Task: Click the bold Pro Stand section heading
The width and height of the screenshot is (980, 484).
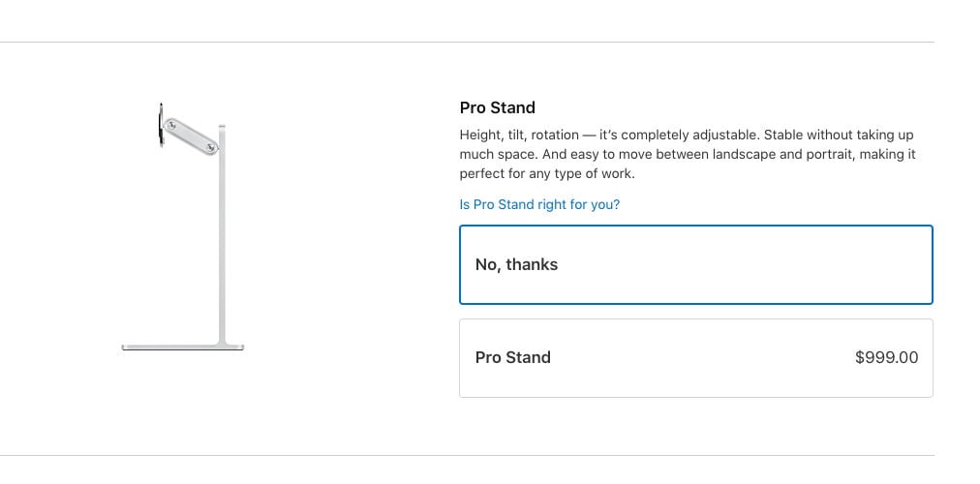Action: point(498,107)
